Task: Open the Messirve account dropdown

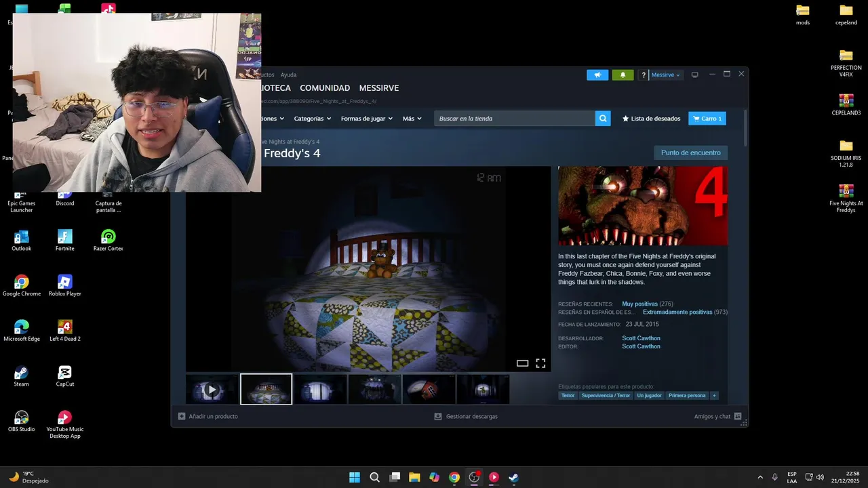Action: tap(666, 75)
